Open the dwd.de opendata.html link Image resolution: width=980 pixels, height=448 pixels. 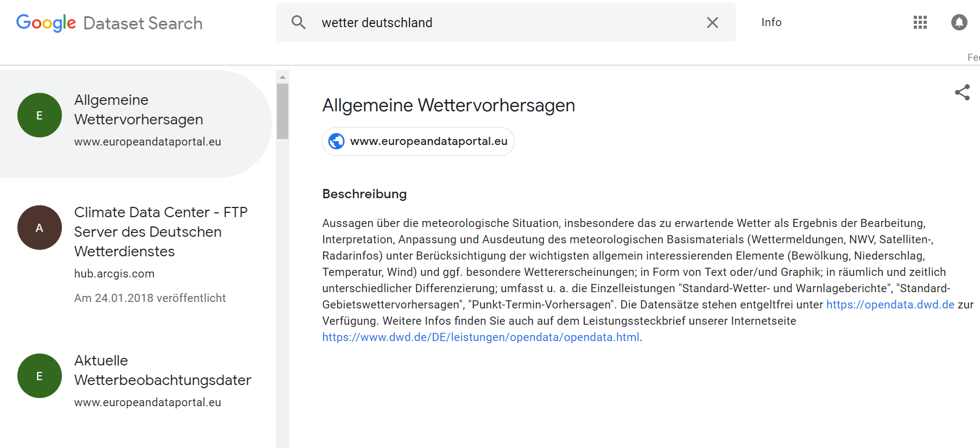480,337
